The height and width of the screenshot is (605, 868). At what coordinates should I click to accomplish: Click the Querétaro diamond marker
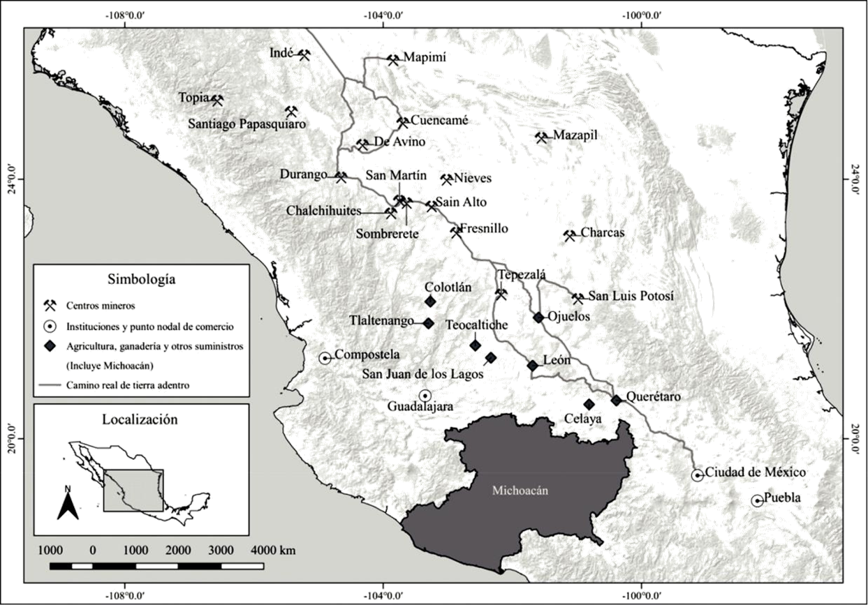point(616,400)
